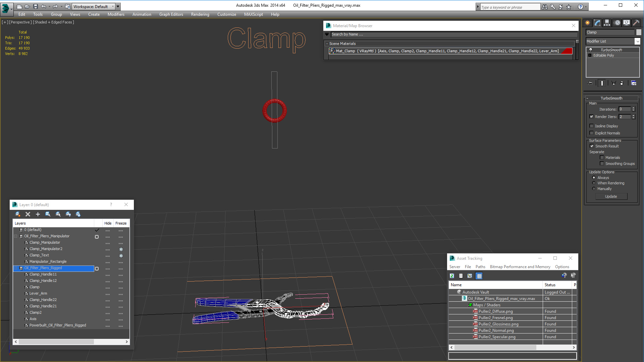The height and width of the screenshot is (362, 644).
Task: Open the Hierarchy command panel tab
Action: click(607, 23)
